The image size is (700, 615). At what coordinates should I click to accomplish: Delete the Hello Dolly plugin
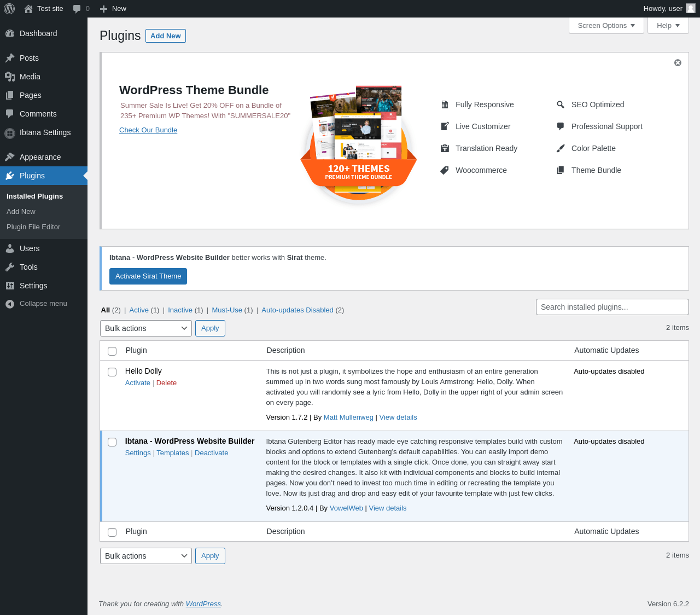pyautogui.click(x=166, y=383)
